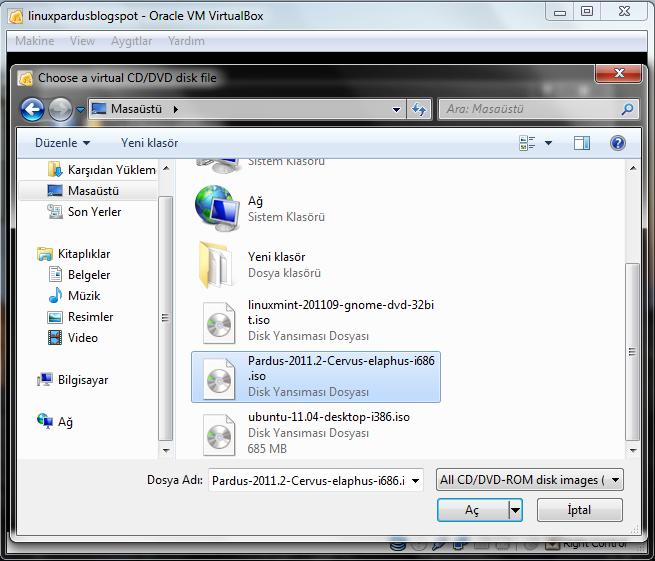Open the Resimler library
Viewport: 655px width, 561px height.
pos(81,317)
